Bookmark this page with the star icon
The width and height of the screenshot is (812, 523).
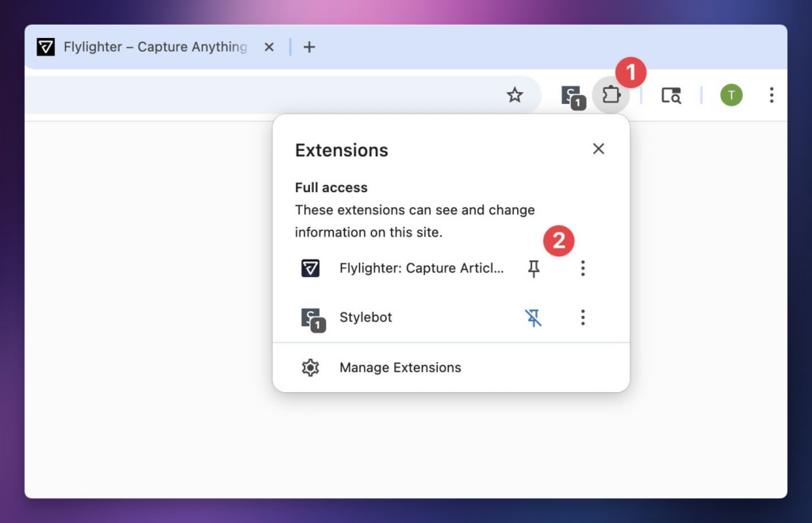point(515,95)
